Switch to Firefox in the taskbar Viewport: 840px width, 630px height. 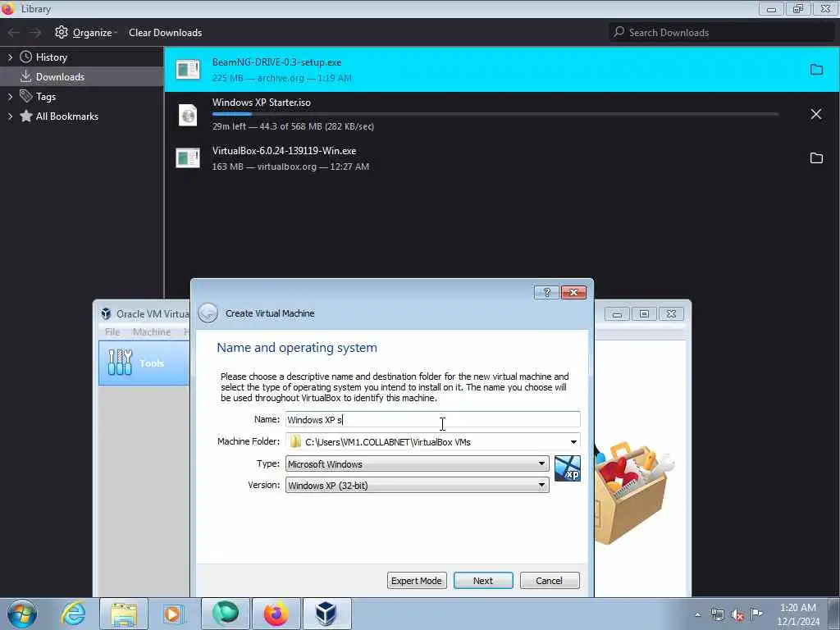pyautogui.click(x=276, y=614)
